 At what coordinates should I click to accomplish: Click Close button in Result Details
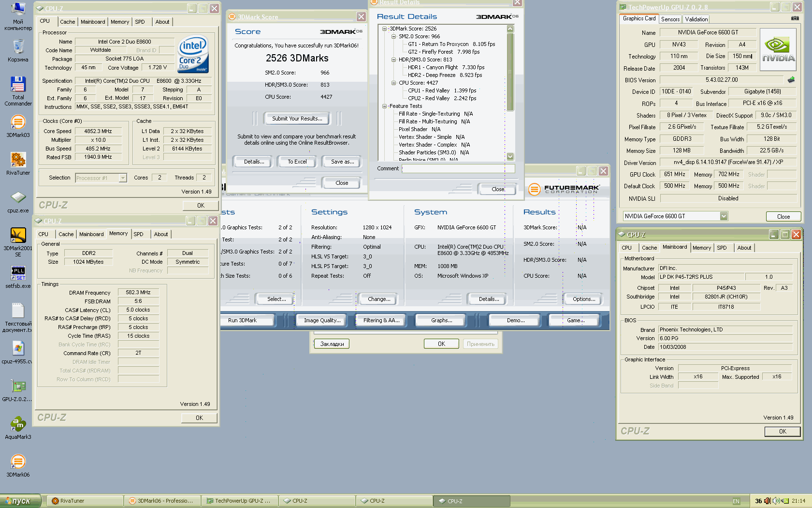pyautogui.click(x=497, y=189)
